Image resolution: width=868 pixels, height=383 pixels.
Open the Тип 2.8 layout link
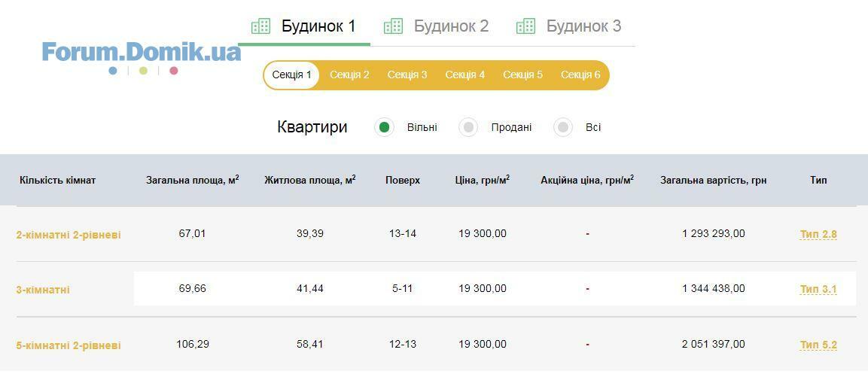coord(818,234)
